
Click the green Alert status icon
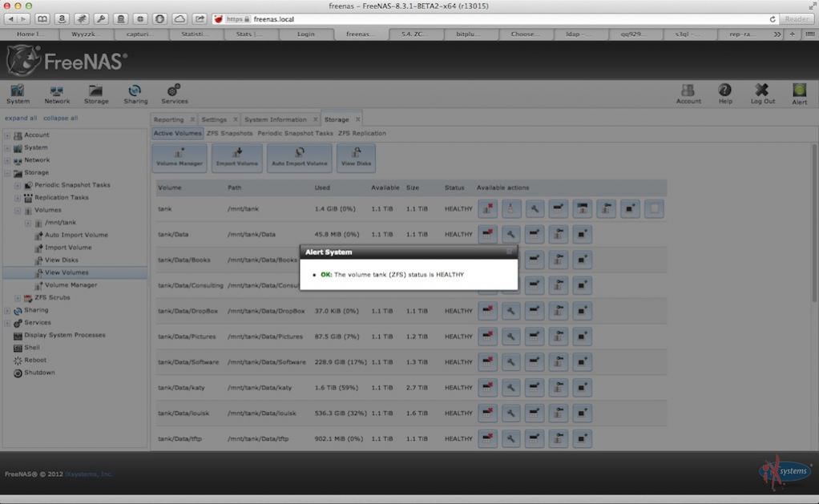point(799,94)
